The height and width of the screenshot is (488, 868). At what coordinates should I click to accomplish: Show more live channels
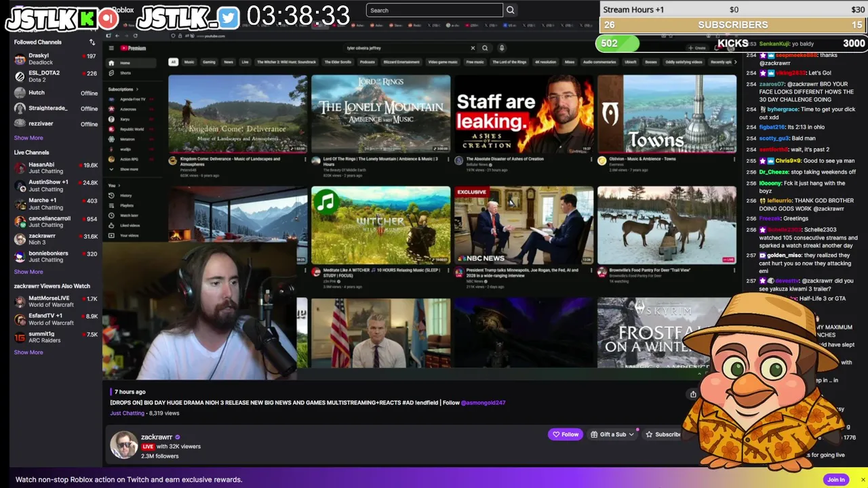28,272
